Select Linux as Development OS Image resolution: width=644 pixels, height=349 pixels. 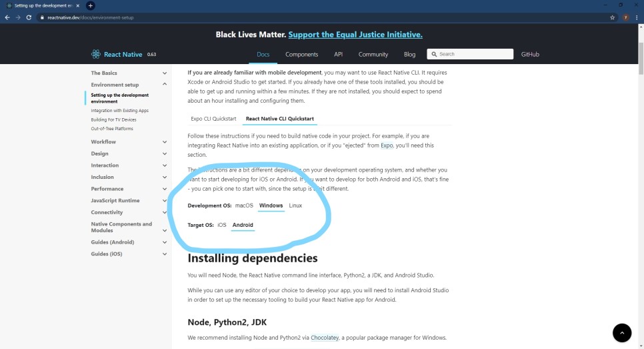[295, 206]
